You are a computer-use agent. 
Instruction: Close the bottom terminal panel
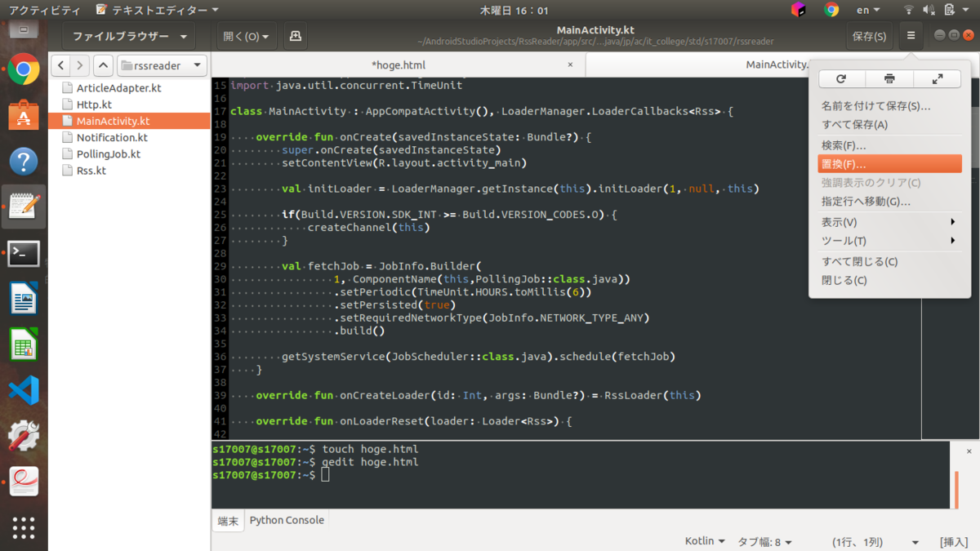click(969, 451)
